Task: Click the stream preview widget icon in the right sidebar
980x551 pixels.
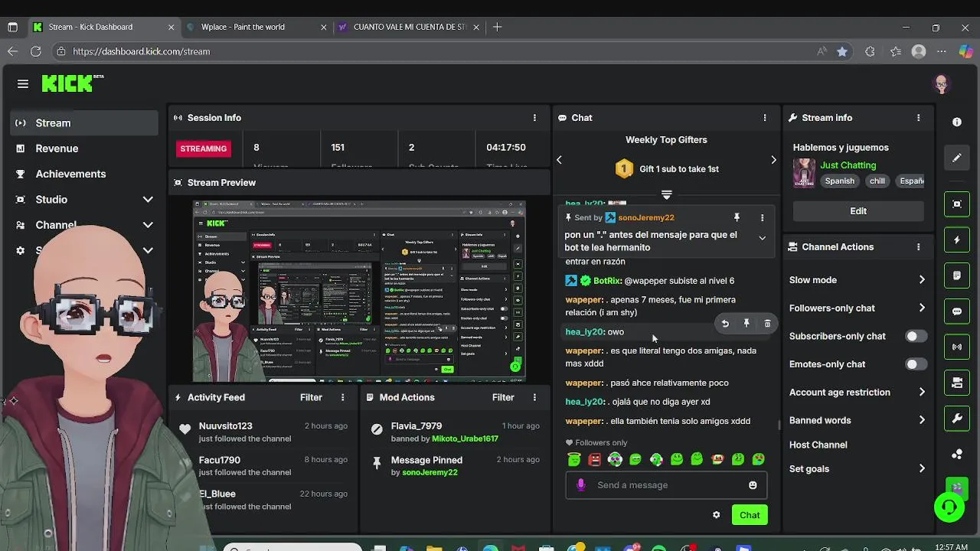Action: (957, 204)
